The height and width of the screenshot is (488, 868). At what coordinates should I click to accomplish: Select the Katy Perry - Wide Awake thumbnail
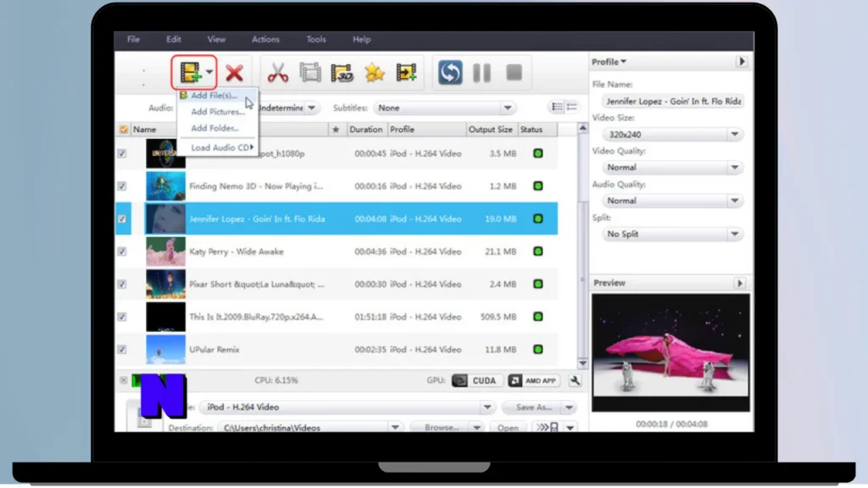point(165,252)
